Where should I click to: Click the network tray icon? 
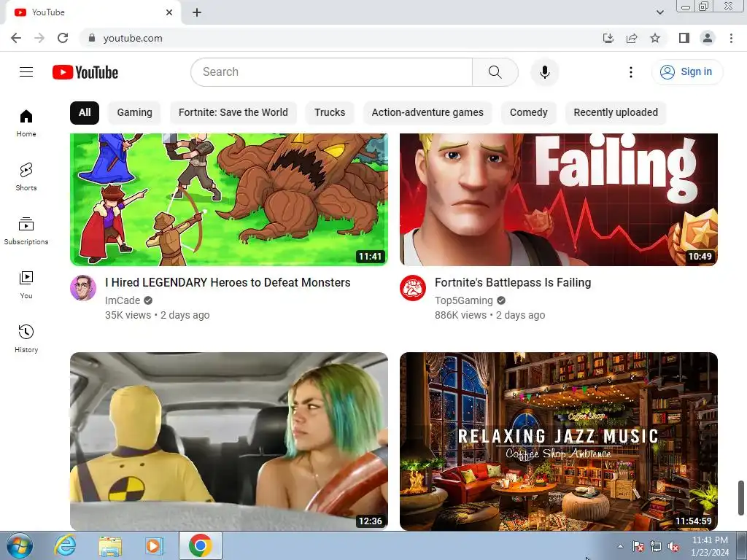click(656, 546)
